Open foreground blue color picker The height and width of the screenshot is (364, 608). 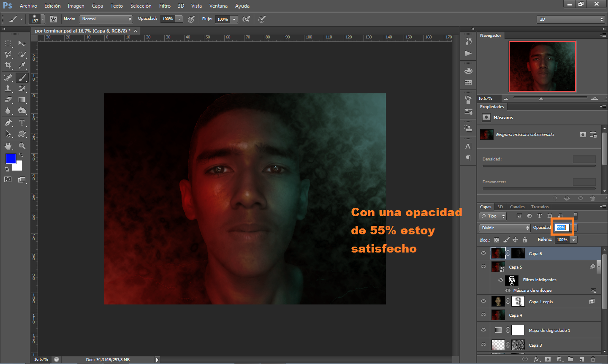(11, 159)
